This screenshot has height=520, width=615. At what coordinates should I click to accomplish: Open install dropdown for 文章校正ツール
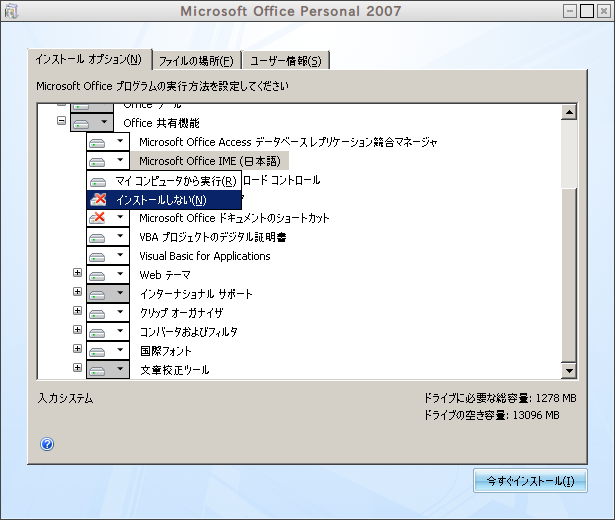(108, 370)
